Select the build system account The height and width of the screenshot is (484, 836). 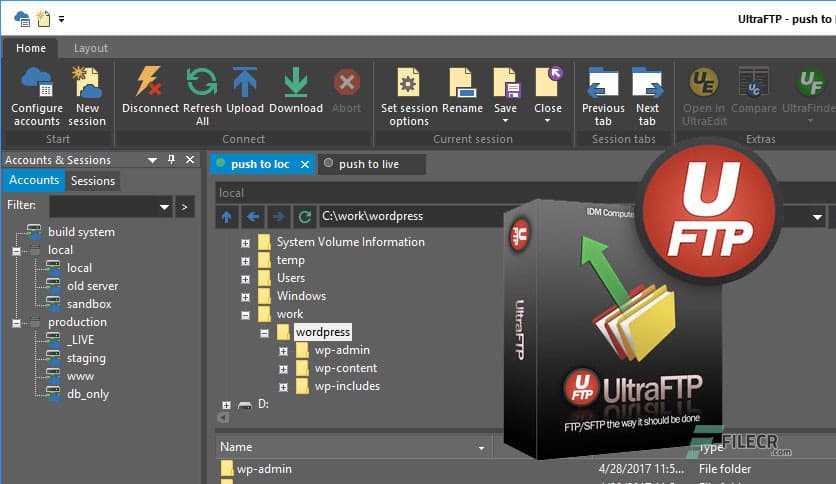81,232
